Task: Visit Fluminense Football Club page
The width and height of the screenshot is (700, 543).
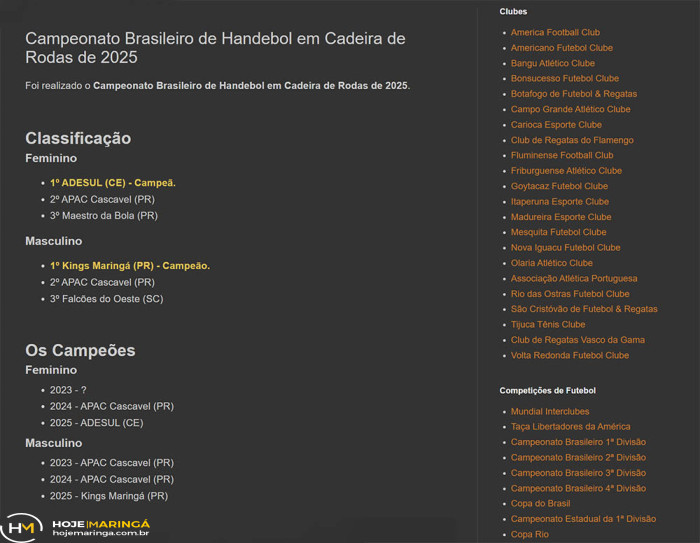Action: pos(562,155)
